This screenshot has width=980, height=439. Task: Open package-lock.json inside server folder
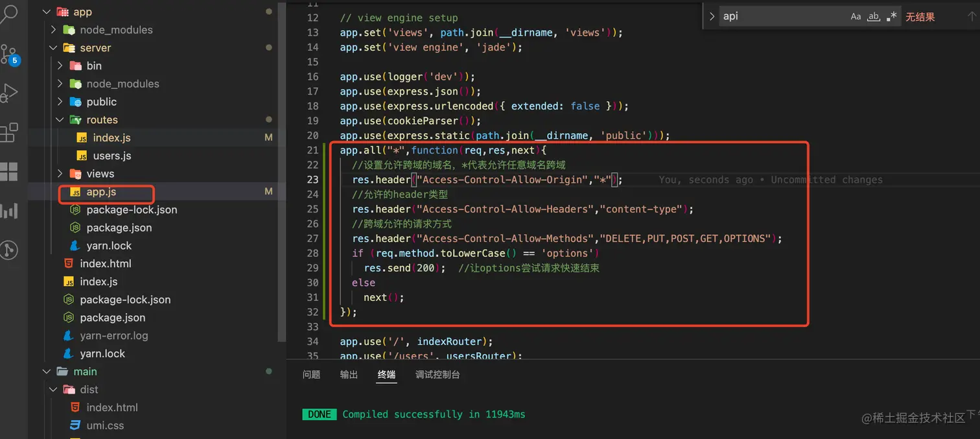[132, 209]
